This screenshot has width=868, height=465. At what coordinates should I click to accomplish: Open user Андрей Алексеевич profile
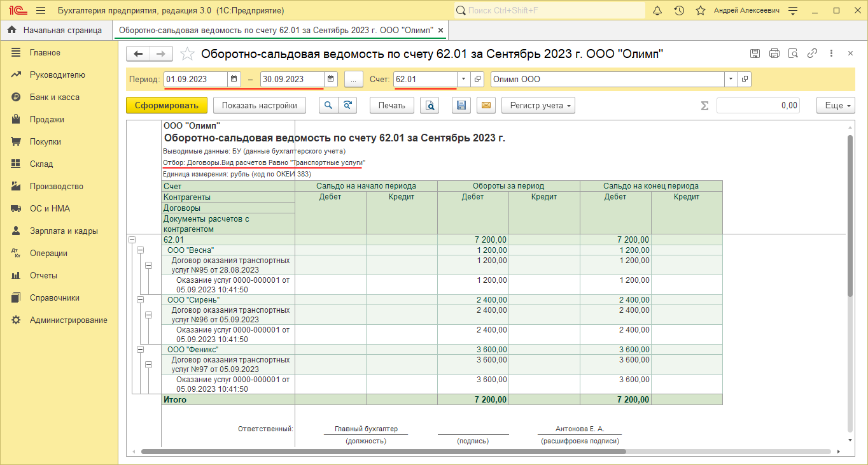(x=746, y=11)
